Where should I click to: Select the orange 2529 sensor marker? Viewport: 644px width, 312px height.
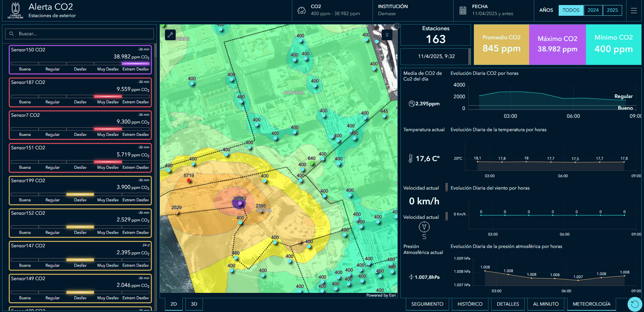tap(177, 212)
